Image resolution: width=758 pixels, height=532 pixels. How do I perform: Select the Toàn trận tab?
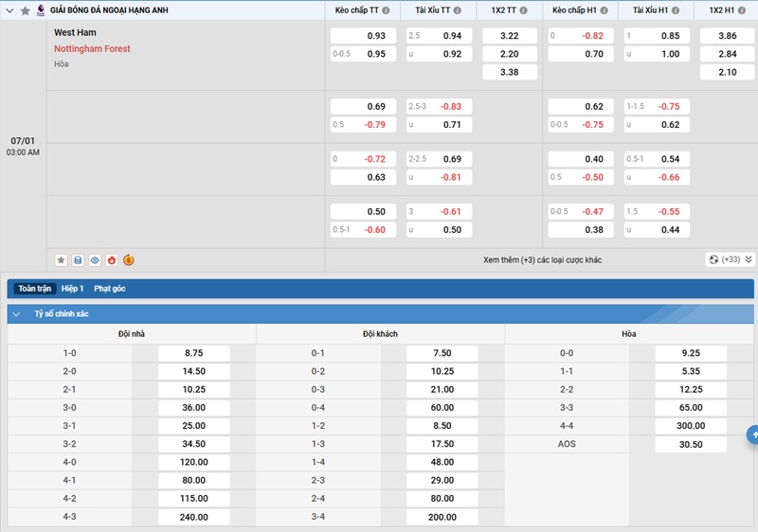coord(35,289)
